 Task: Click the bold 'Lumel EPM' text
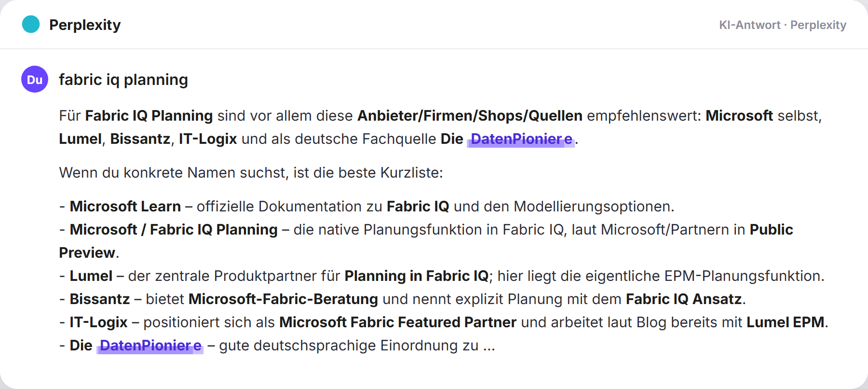pos(786,322)
